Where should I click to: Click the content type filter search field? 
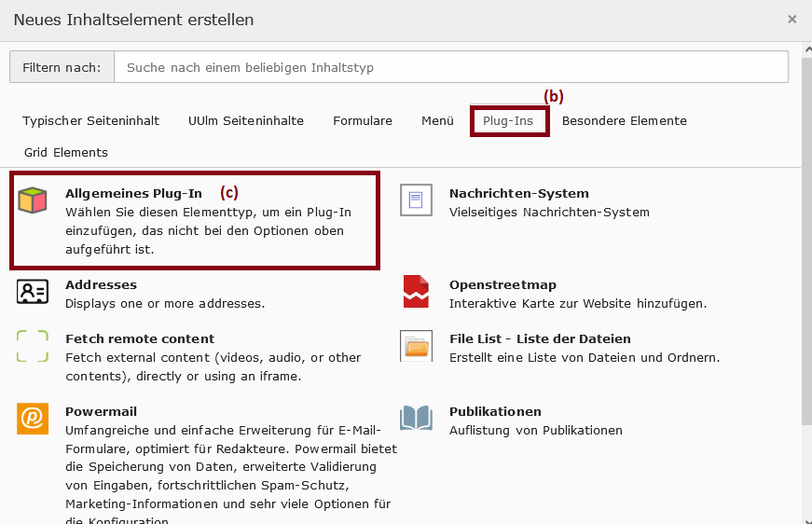click(x=451, y=67)
